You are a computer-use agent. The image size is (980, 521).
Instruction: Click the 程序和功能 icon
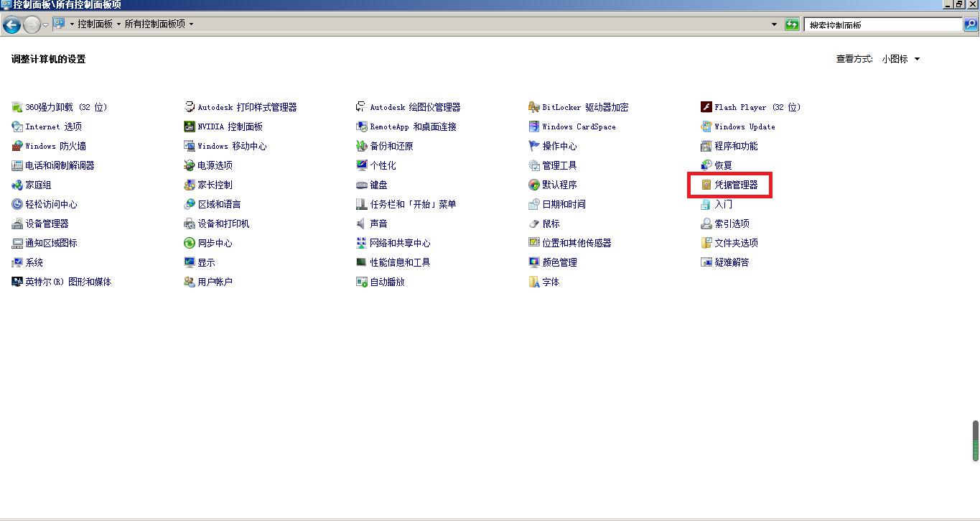pyautogui.click(x=706, y=146)
